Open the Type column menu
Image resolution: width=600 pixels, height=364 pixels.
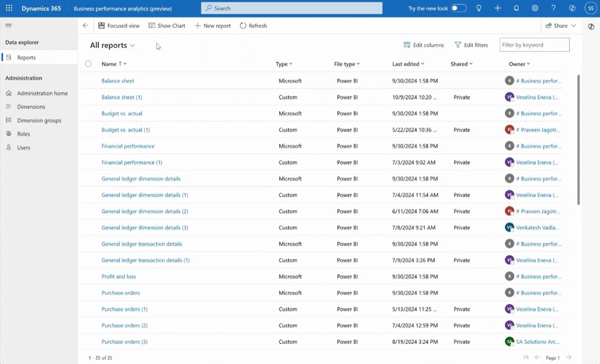(284, 64)
